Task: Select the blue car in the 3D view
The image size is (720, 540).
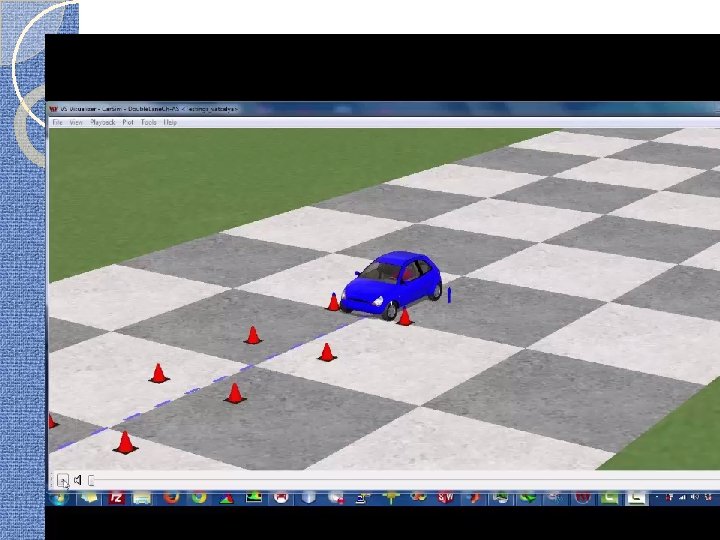Action: pyautogui.click(x=392, y=284)
